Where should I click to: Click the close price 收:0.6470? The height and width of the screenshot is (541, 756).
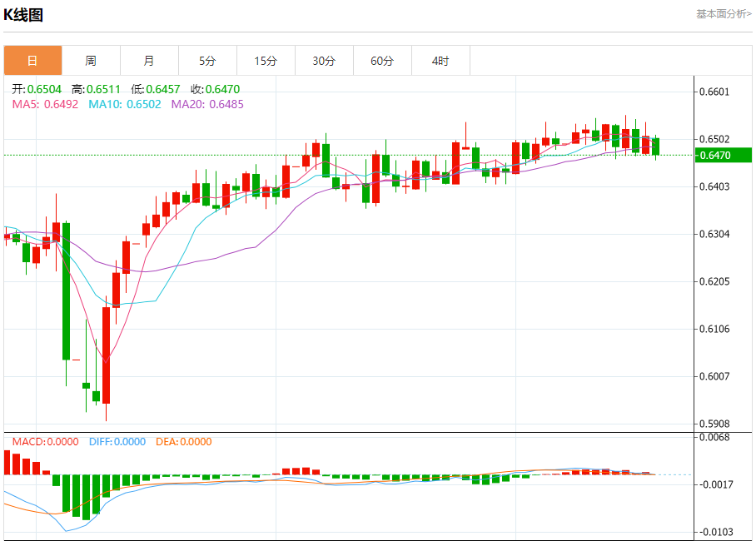click(x=215, y=89)
